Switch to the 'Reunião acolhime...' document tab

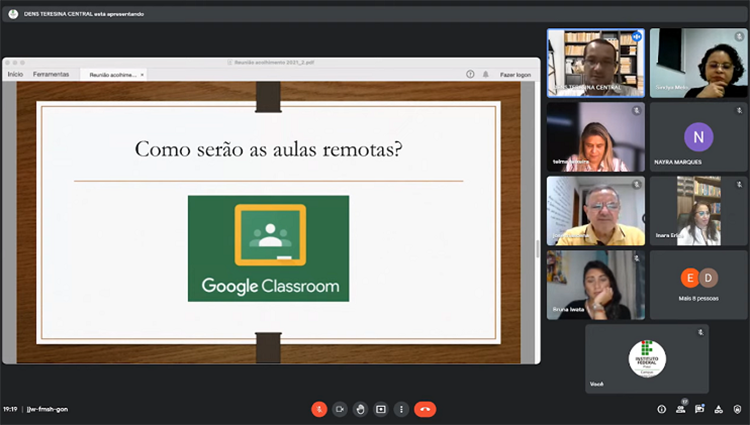point(113,75)
